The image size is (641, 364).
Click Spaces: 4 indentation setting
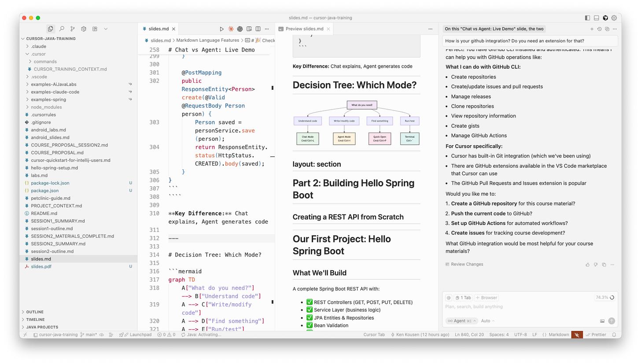coord(499,335)
